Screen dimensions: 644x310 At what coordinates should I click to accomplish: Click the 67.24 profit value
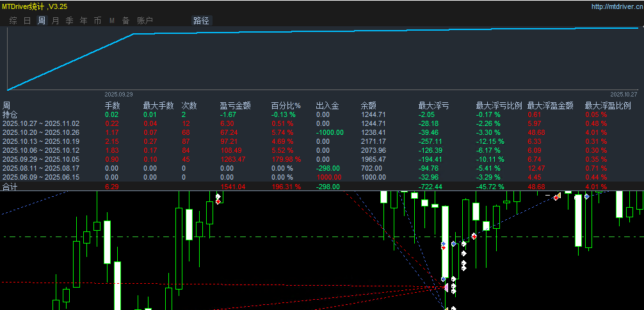click(x=230, y=132)
